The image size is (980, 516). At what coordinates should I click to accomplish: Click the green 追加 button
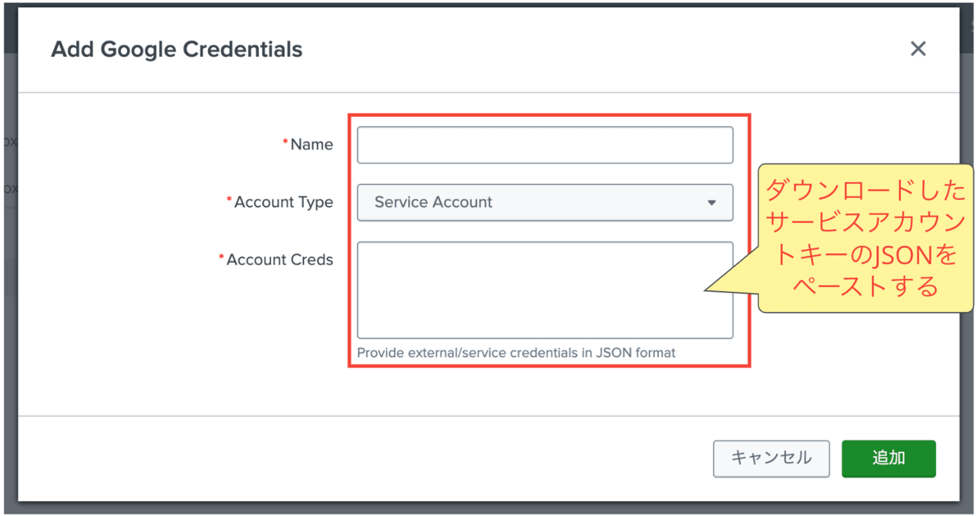(888, 458)
